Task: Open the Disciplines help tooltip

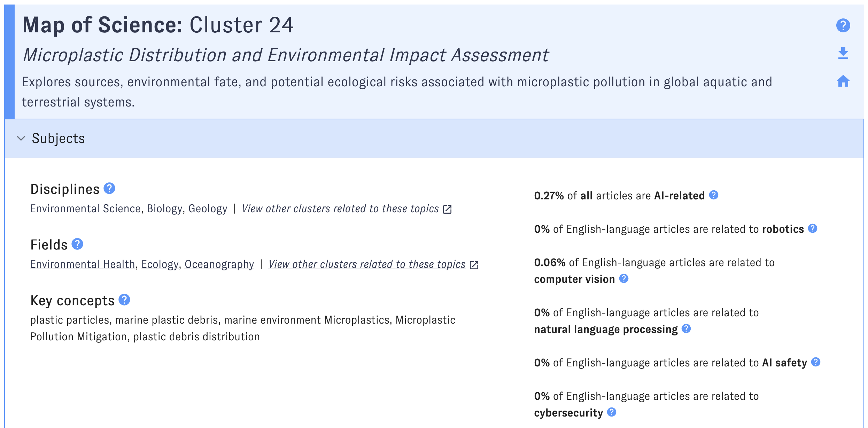Action: (110, 189)
